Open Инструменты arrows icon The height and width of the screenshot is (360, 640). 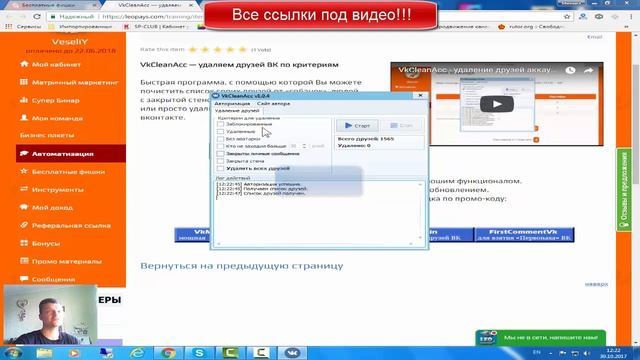tap(24, 189)
